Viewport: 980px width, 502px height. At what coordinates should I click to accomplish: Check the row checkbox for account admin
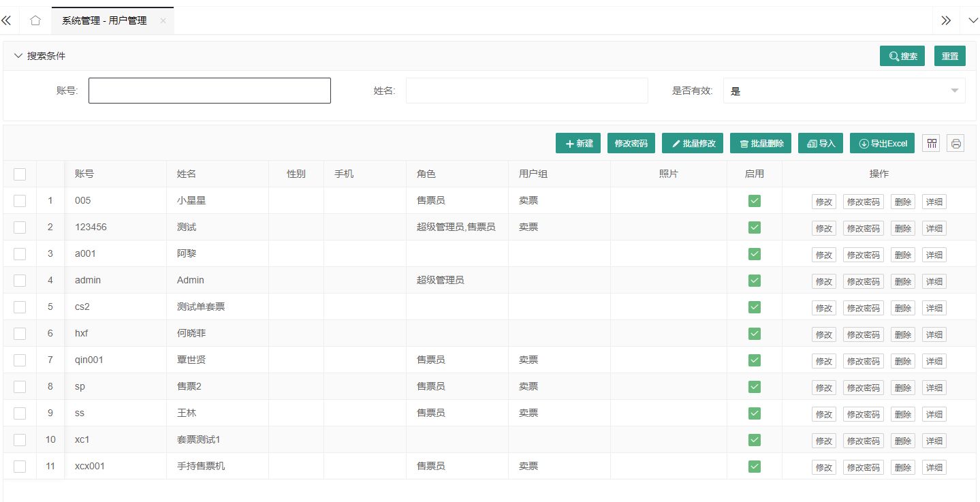(19, 280)
